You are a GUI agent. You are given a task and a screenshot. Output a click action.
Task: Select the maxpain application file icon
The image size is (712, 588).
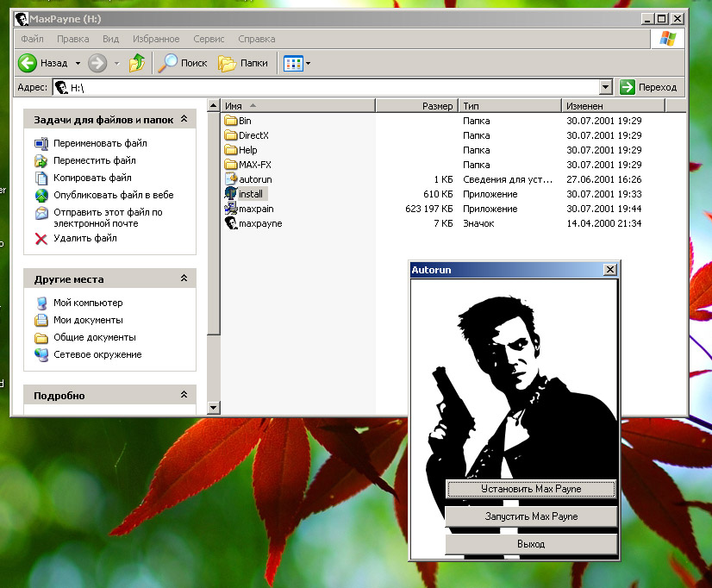pos(231,209)
